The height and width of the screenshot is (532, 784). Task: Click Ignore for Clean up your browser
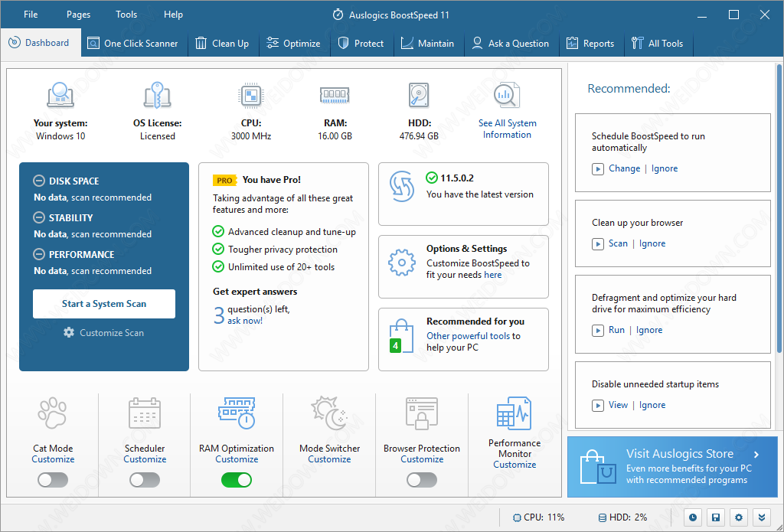[652, 243]
